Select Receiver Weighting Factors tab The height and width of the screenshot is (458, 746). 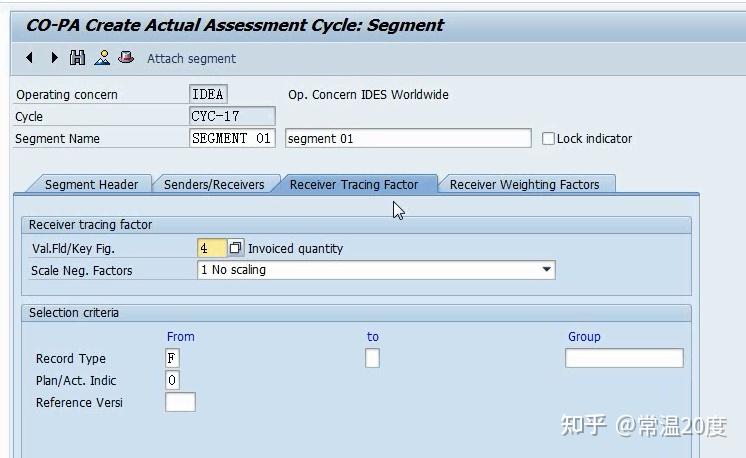pyautogui.click(x=524, y=184)
